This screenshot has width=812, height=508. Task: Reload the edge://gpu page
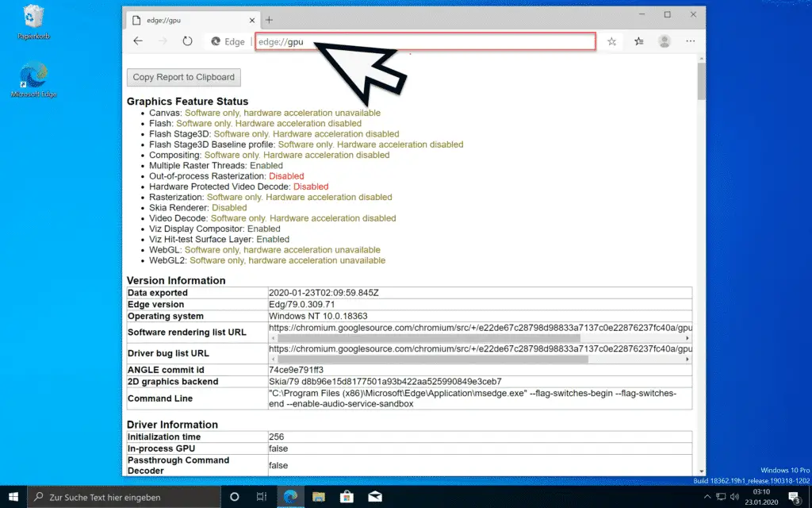point(187,41)
